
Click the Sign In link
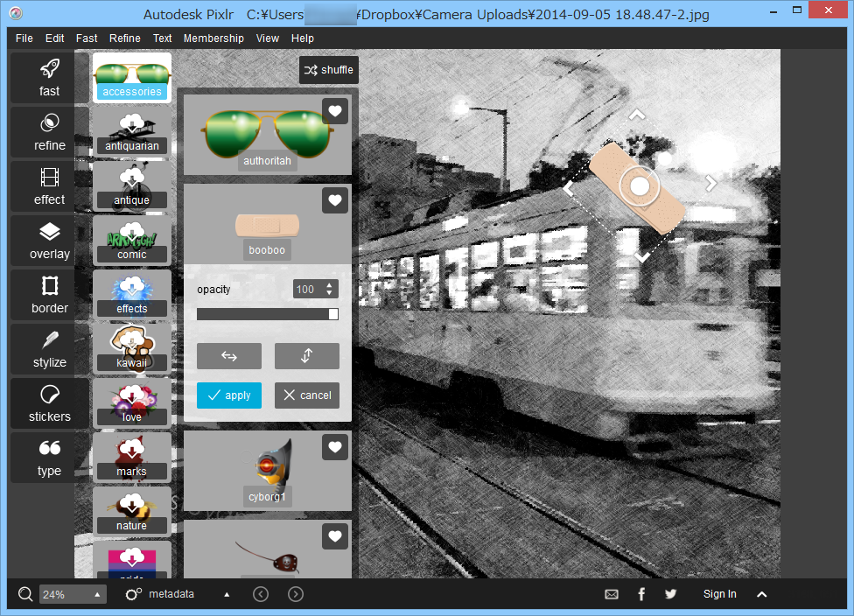point(719,594)
